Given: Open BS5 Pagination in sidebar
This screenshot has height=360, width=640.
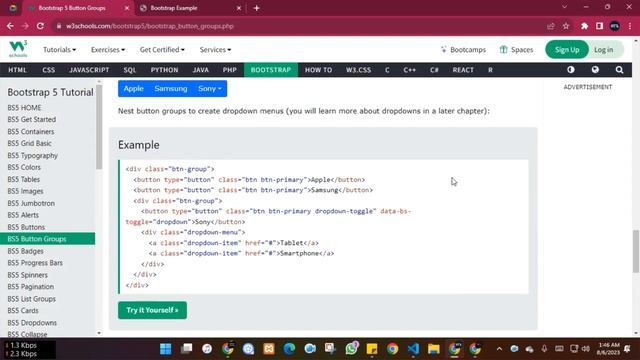Looking at the screenshot, I should (x=31, y=287).
